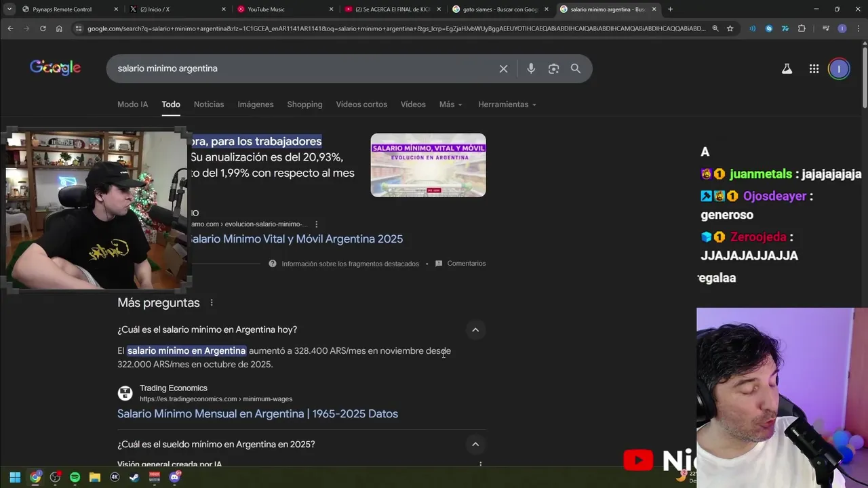Open Spotify from the taskbar

75,477
